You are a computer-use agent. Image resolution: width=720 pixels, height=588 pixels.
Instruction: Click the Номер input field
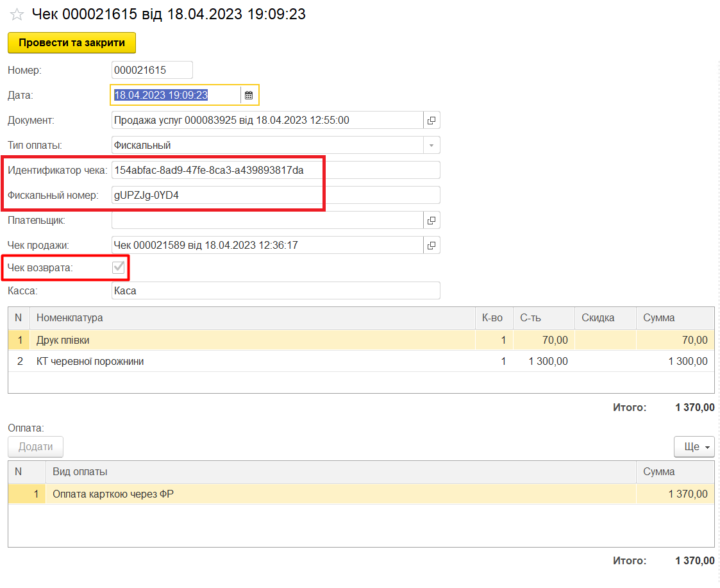(152, 70)
